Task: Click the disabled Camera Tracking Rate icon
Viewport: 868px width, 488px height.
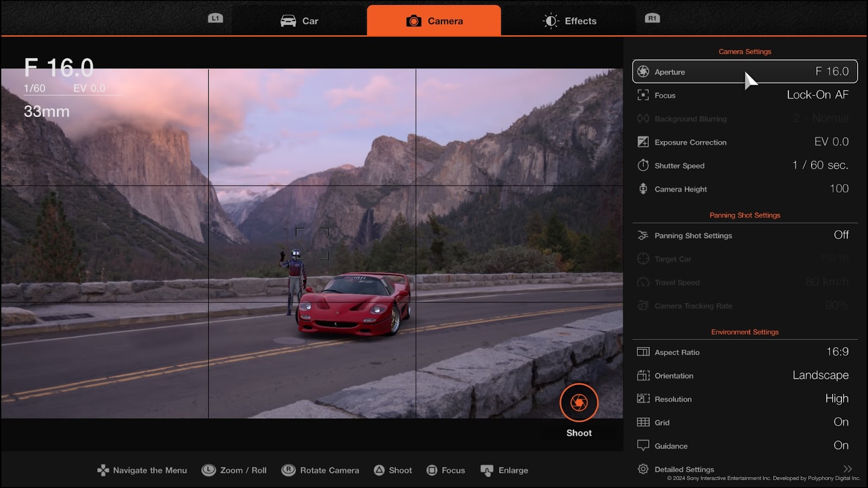Action: [643, 306]
